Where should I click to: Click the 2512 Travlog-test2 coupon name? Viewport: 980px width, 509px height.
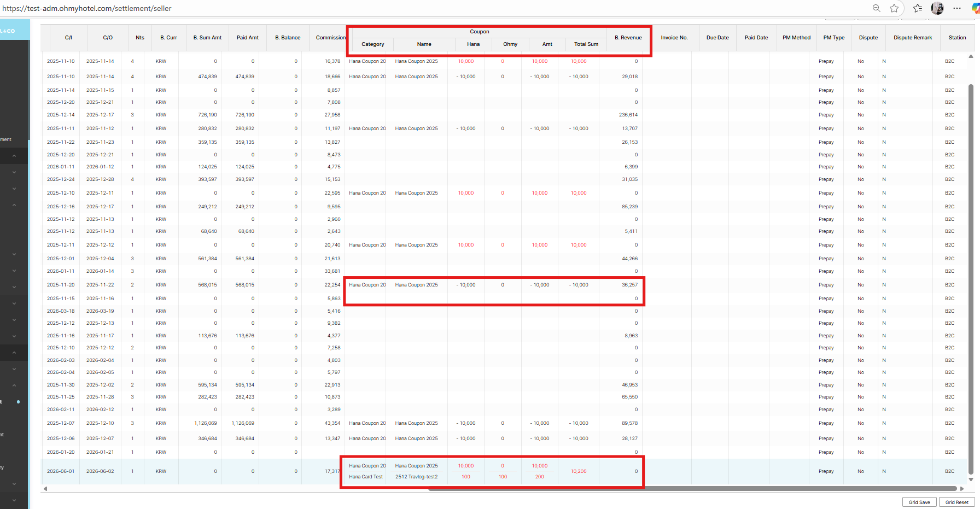(x=417, y=477)
